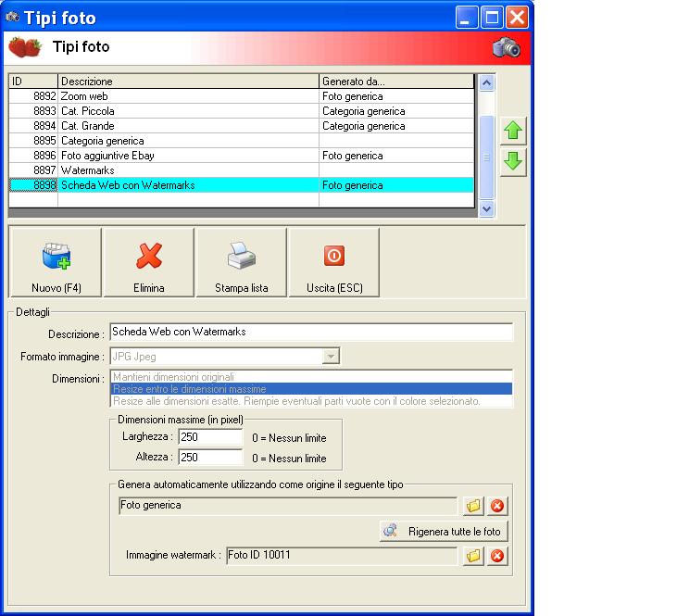Screen dimensions: 677x616
Task: Click the Immagine watermark field
Action: tap(342, 556)
